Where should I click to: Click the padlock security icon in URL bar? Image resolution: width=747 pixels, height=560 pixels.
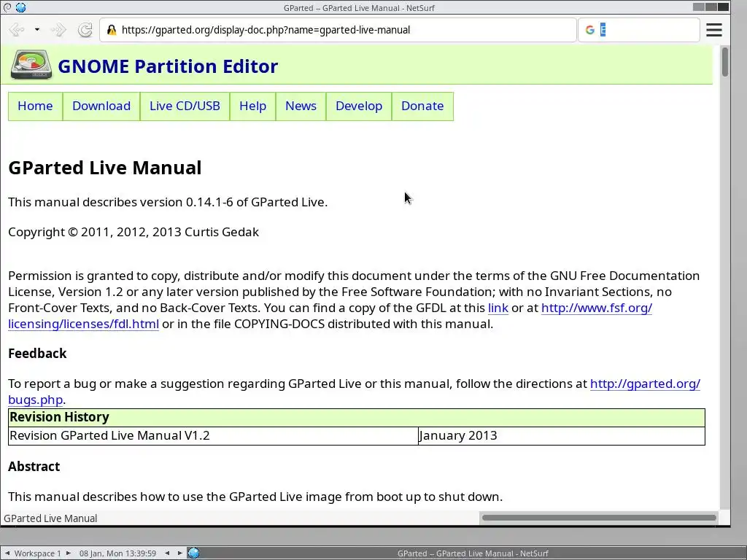coord(112,30)
